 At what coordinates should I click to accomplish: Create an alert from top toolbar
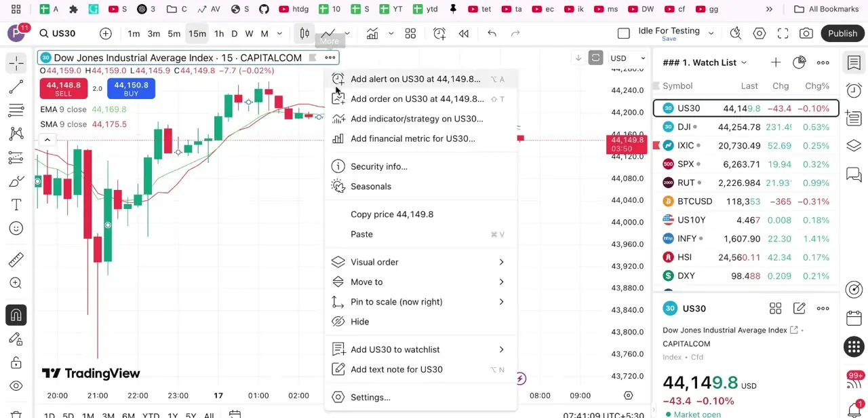(439, 33)
